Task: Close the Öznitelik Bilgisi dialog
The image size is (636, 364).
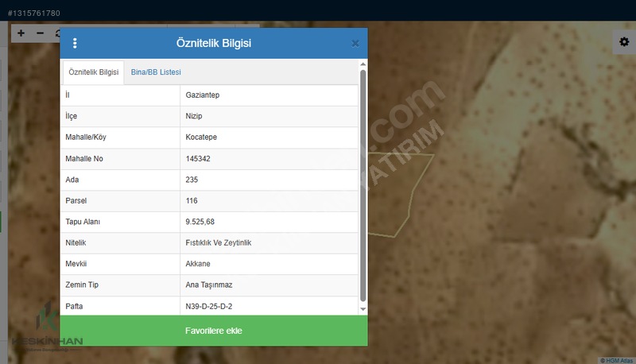Action: coord(355,44)
